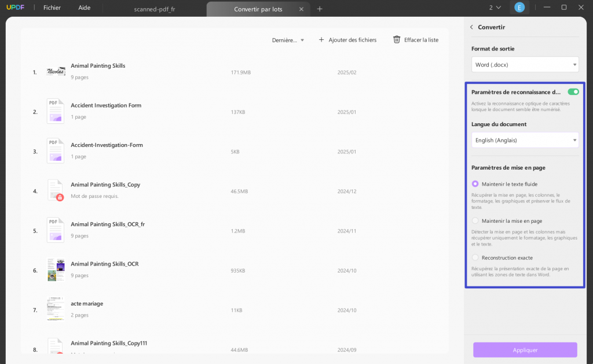The height and width of the screenshot is (364, 593).
Task: Minimize the UPDF window
Action: (547, 8)
